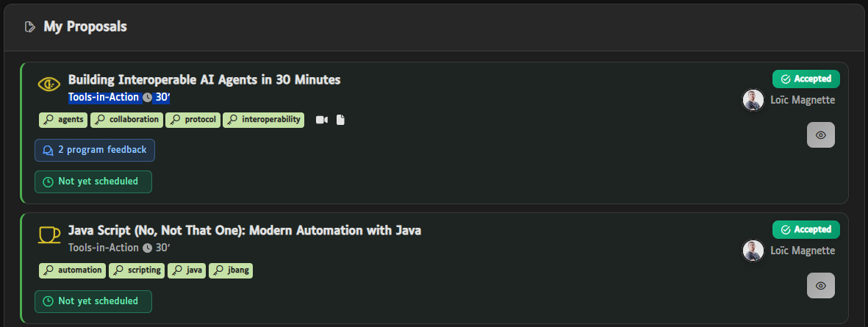
Task: Click the document file icon on first proposal
Action: pyautogui.click(x=340, y=120)
